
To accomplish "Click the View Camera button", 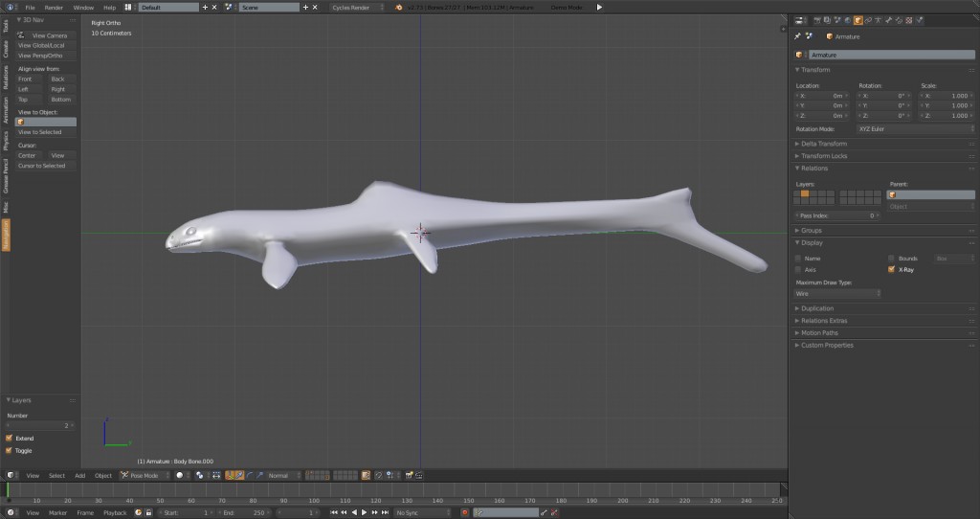I will point(46,35).
